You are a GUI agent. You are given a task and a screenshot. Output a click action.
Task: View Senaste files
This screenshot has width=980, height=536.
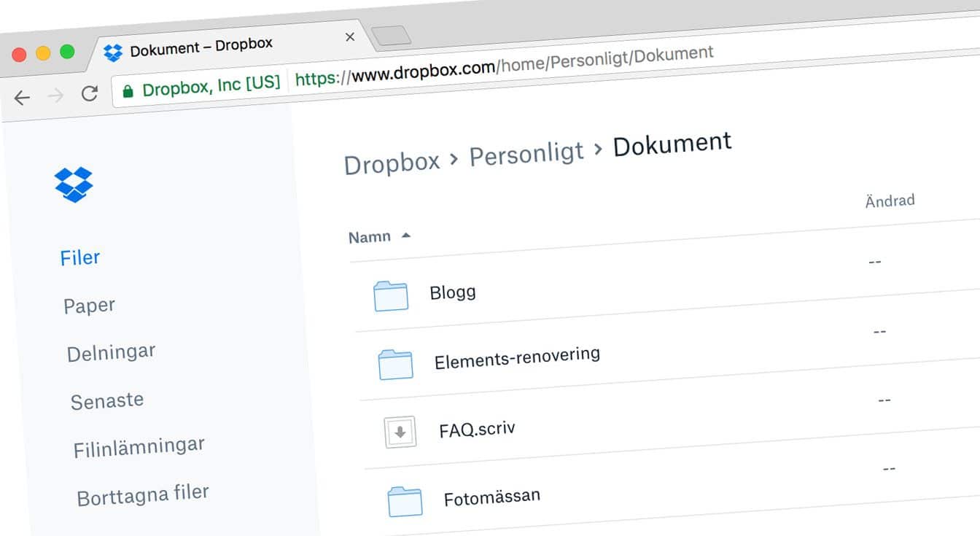pos(106,400)
